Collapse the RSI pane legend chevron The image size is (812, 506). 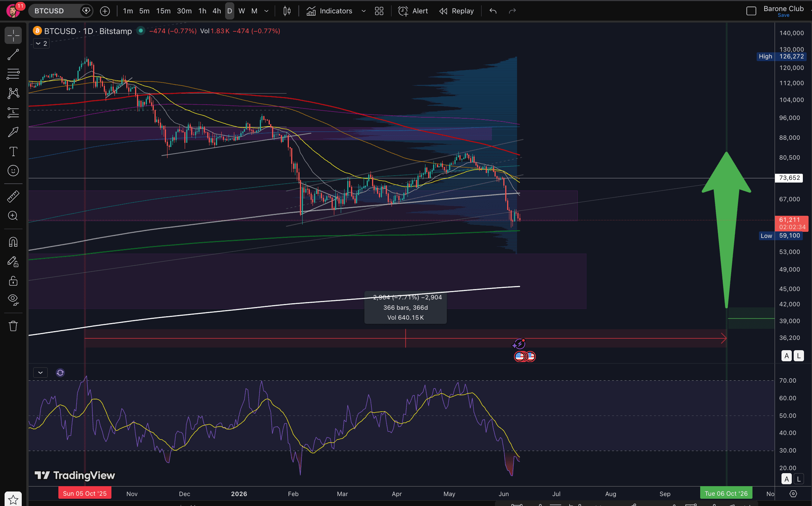[x=40, y=373]
